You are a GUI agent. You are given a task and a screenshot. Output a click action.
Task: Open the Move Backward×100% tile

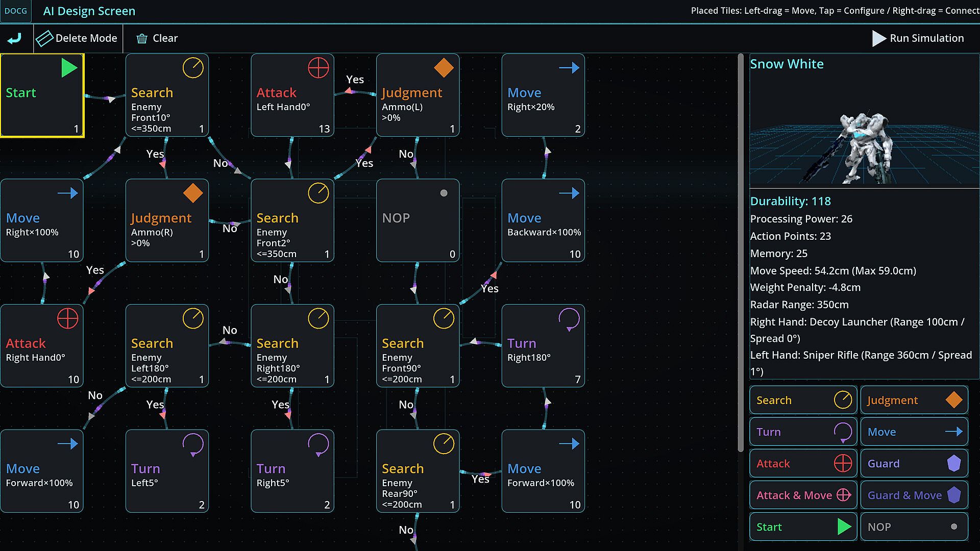point(543,220)
